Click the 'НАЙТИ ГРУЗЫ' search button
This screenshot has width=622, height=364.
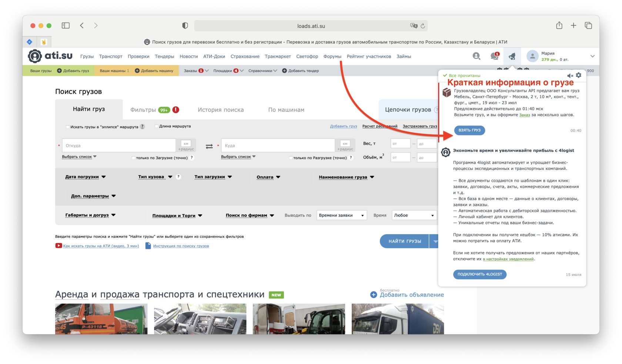tap(404, 241)
